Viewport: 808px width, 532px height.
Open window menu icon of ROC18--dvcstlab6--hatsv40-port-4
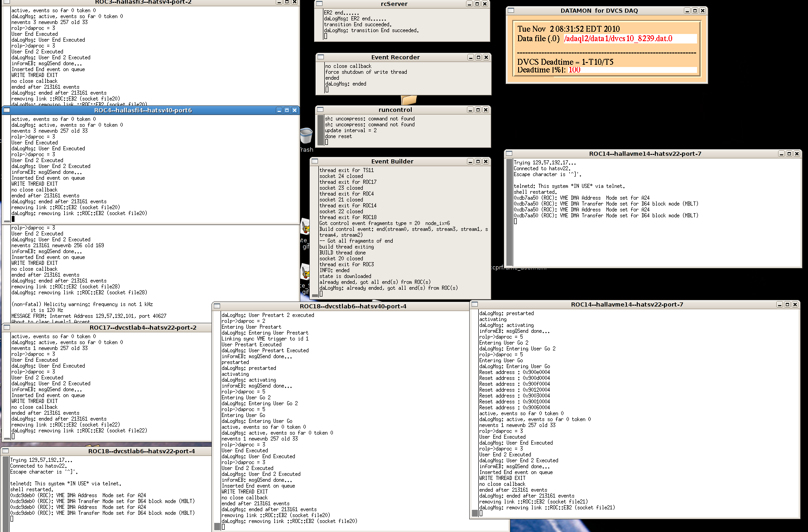coord(217,307)
